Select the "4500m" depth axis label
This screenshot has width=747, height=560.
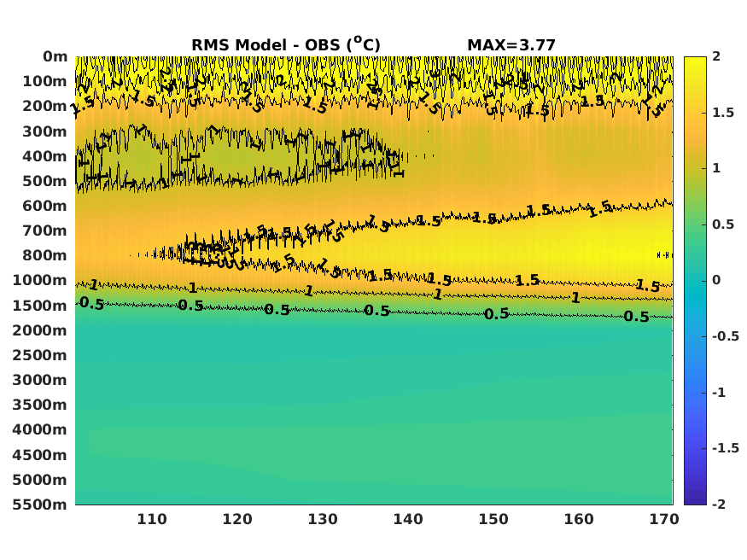click(40, 455)
